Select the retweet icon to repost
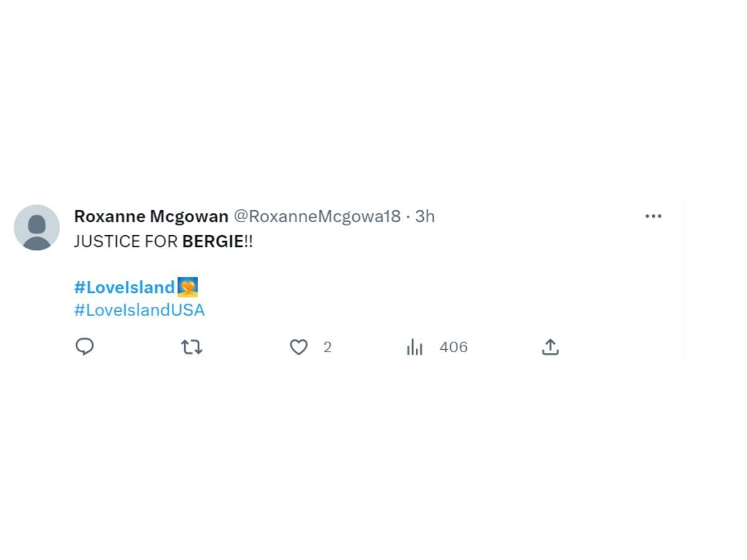The image size is (747, 560). tap(192, 347)
